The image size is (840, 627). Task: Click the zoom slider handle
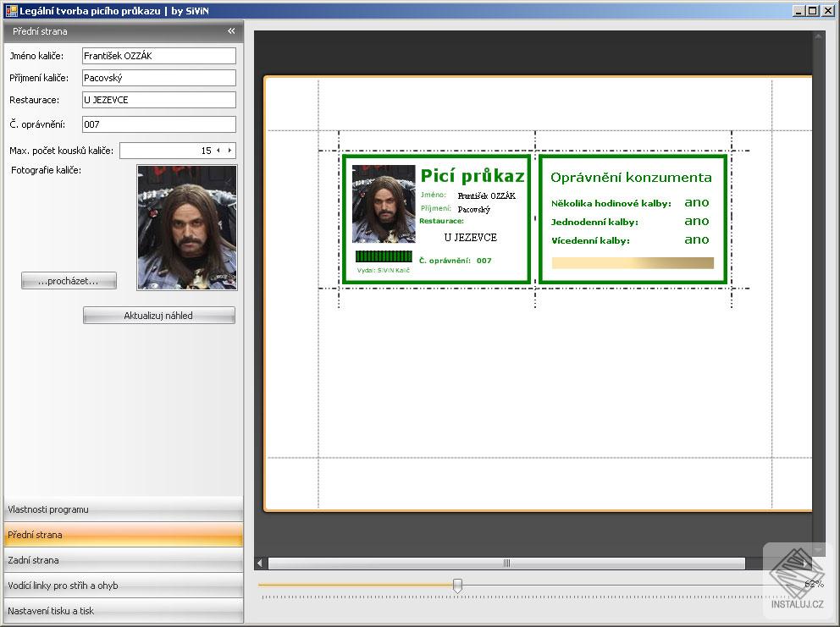tap(457, 586)
